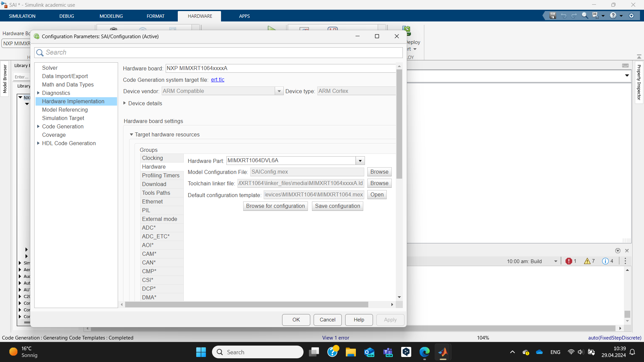Open the Hardware Part dropdown
Viewport: 644px width, 362px height.
coord(360,161)
